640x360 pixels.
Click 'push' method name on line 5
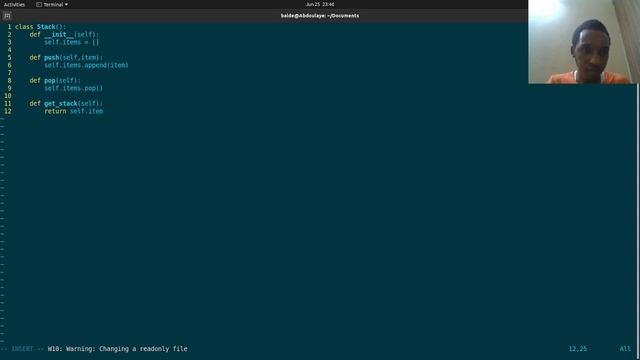51,58
